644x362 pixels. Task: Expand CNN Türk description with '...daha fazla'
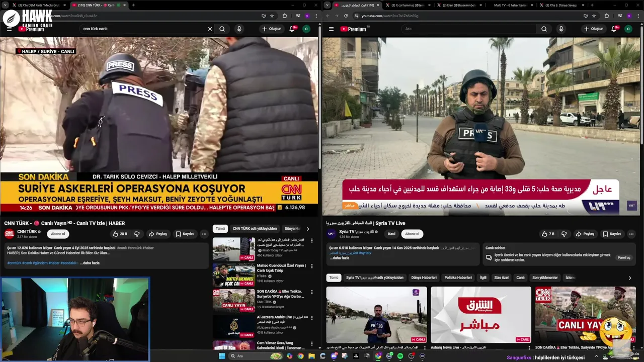[x=90, y=263]
